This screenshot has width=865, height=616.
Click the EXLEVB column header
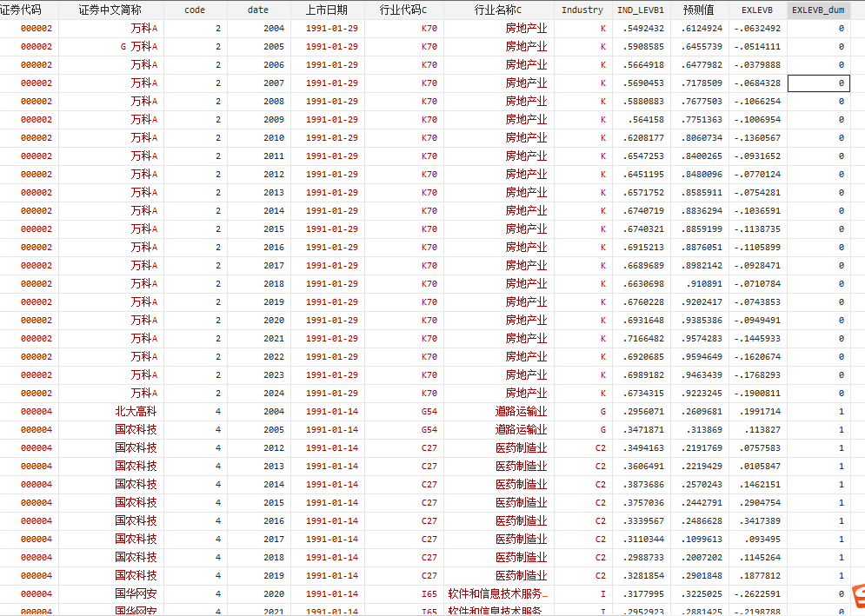click(x=757, y=10)
